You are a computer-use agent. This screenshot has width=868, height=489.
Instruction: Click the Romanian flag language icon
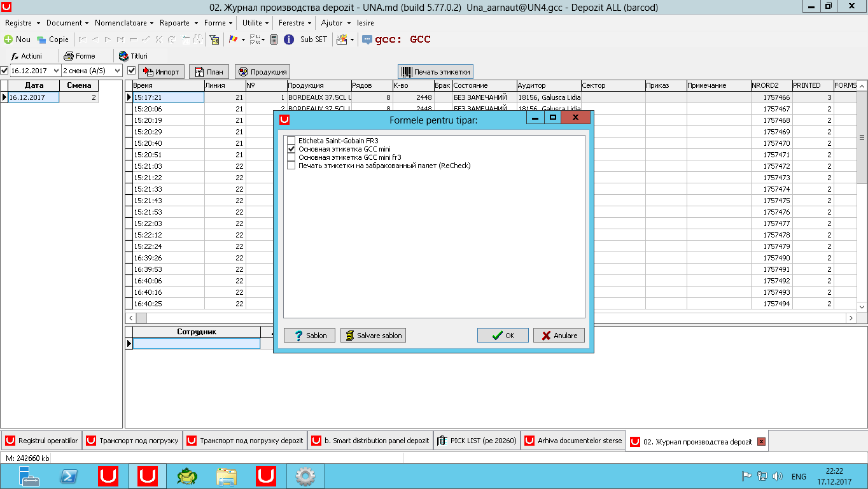pyautogui.click(x=234, y=39)
